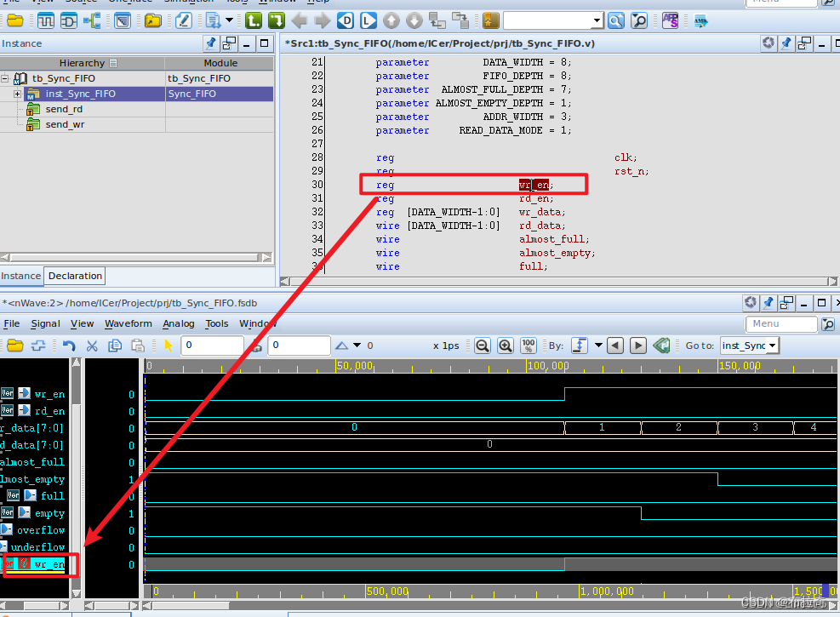Viewport: 840px width, 617px height.
Task: Click the open folder icon in main toolbar
Action: point(15,21)
